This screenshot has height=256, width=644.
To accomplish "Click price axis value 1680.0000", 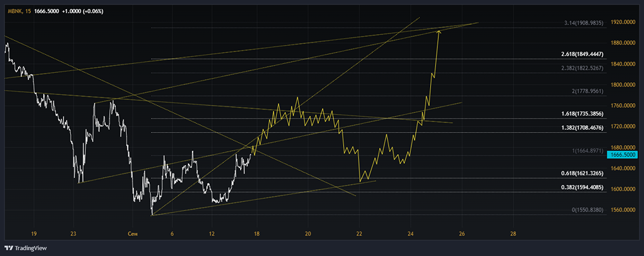I will [623, 147].
